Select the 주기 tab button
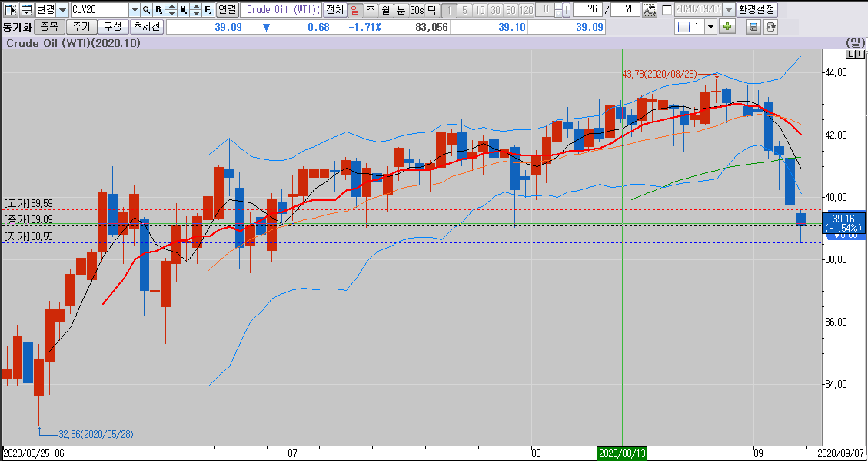868x461 pixels. click(x=81, y=27)
